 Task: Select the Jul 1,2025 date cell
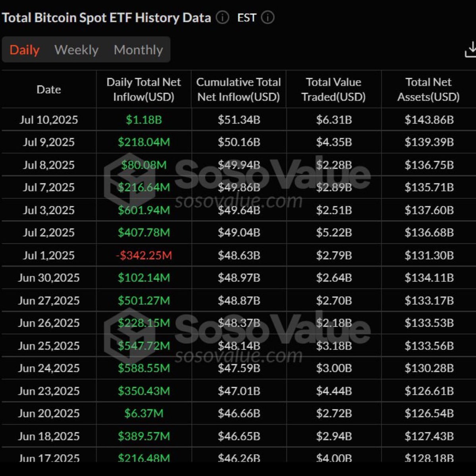(x=49, y=255)
